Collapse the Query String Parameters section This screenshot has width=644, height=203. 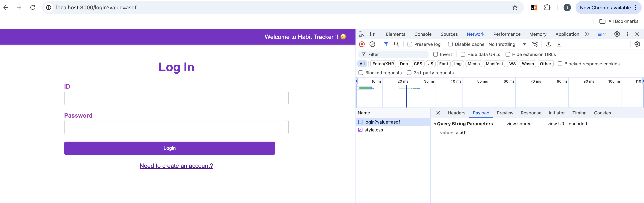click(x=435, y=124)
